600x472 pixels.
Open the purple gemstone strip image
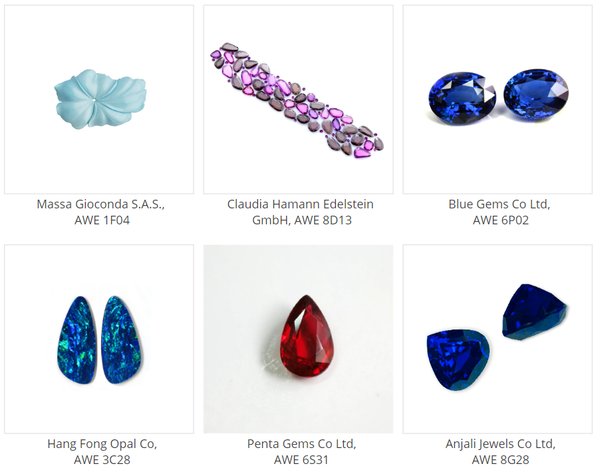298,100
